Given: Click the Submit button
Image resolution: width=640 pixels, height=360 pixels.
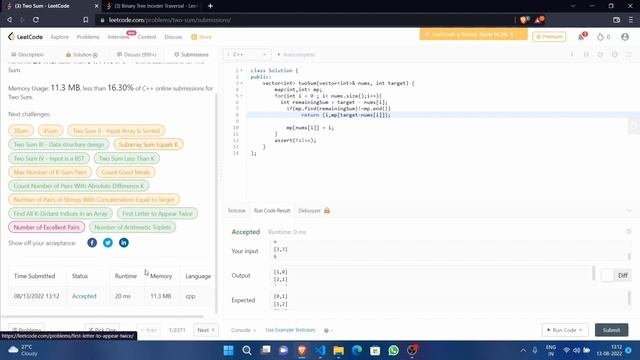Looking at the screenshot, I should 611,330.
